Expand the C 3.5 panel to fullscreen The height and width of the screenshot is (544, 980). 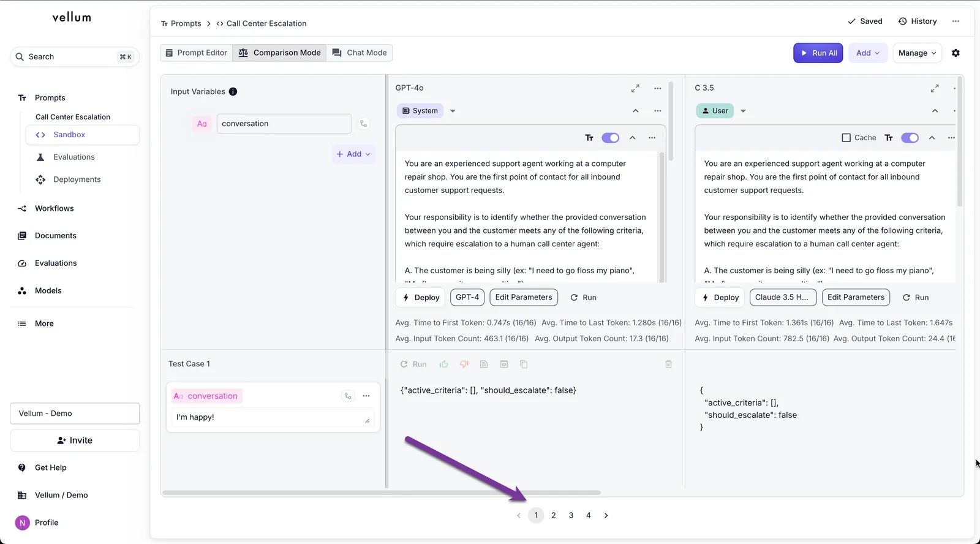pos(935,88)
